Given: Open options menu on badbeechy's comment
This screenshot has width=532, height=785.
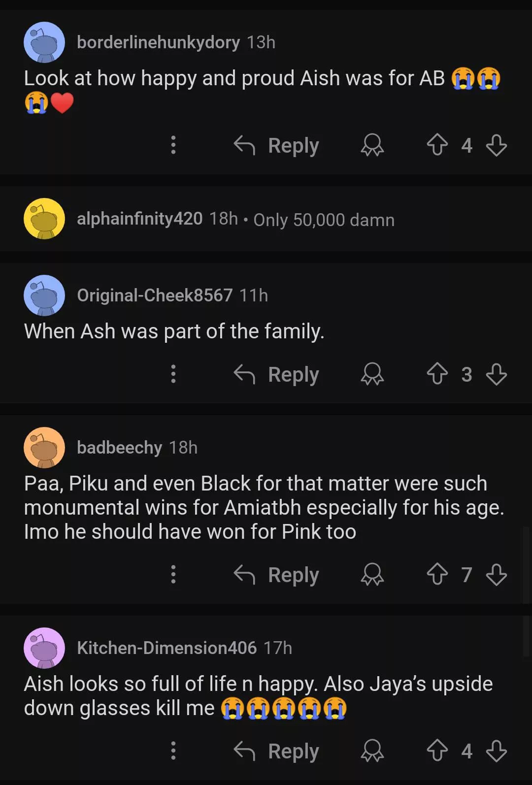Looking at the screenshot, I should pos(173,575).
